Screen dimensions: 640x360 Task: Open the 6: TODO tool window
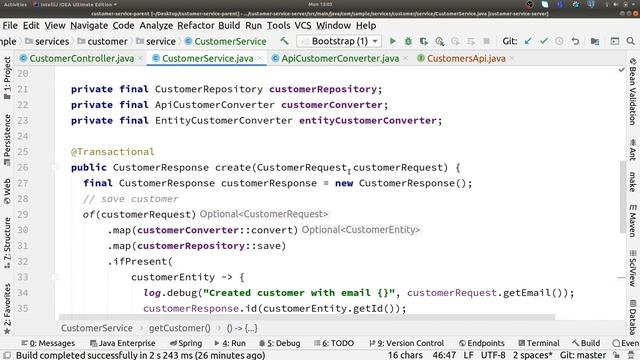click(334, 343)
